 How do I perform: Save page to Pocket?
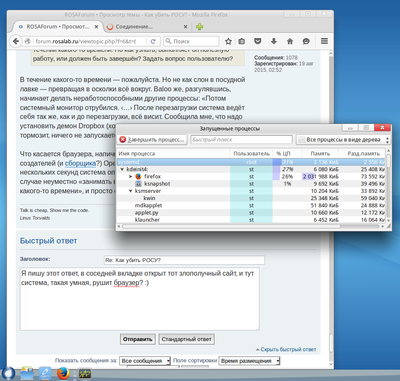pyautogui.click(x=258, y=41)
